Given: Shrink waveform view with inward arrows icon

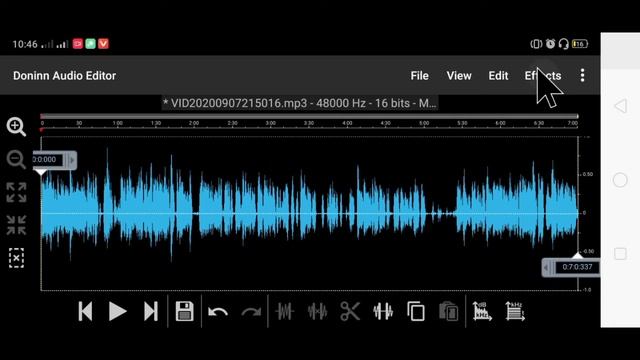Looking at the screenshot, I should point(16,225).
